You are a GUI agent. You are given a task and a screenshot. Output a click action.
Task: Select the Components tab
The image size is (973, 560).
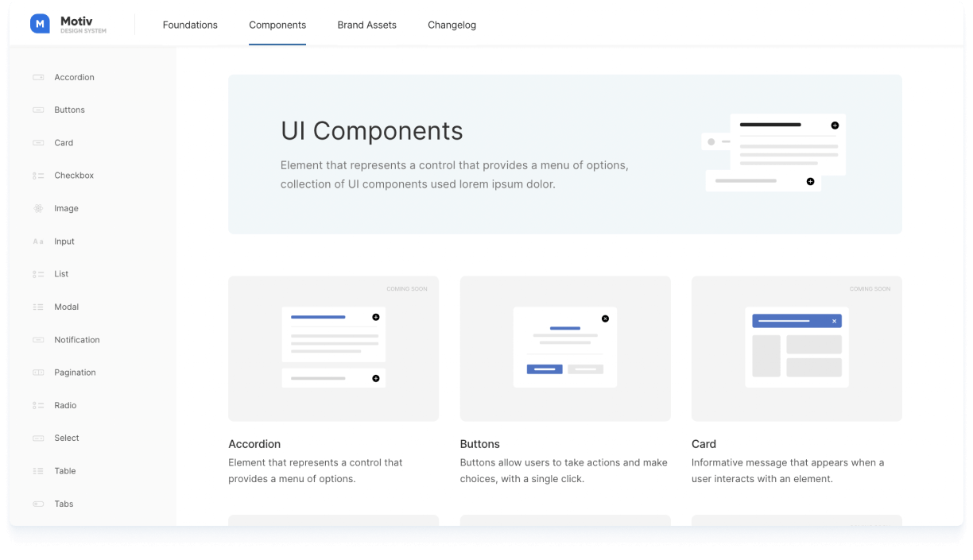pos(277,25)
